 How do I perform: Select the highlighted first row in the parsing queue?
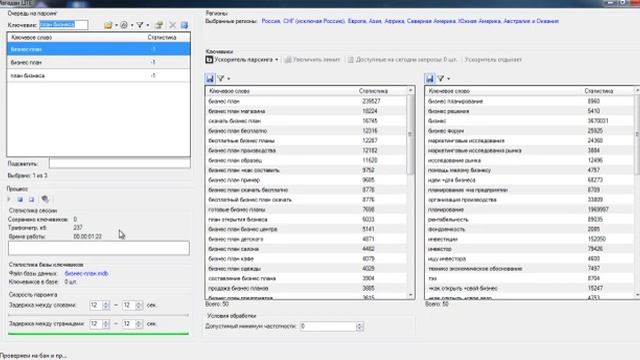click(x=98, y=49)
